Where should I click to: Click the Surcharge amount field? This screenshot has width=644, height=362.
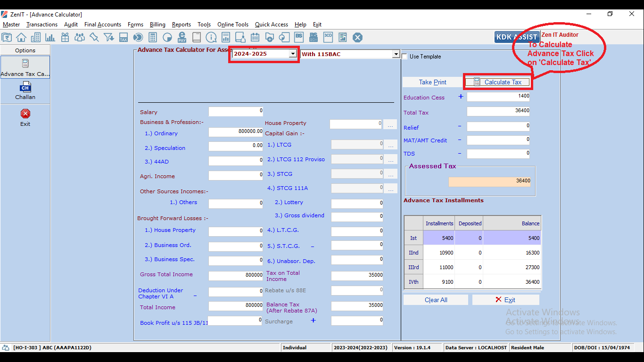tap(357, 321)
